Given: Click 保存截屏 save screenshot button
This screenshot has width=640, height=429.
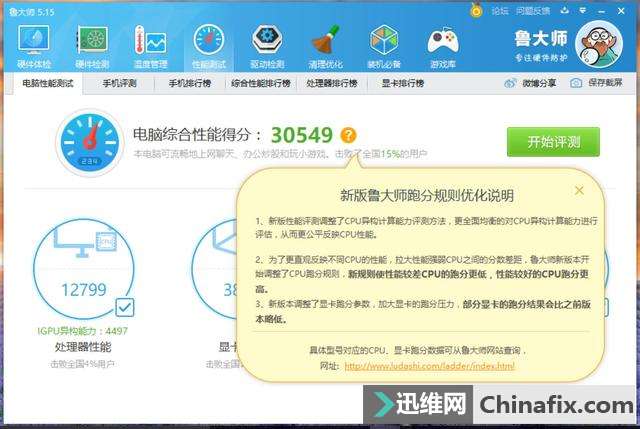Looking at the screenshot, I should click(x=596, y=83).
